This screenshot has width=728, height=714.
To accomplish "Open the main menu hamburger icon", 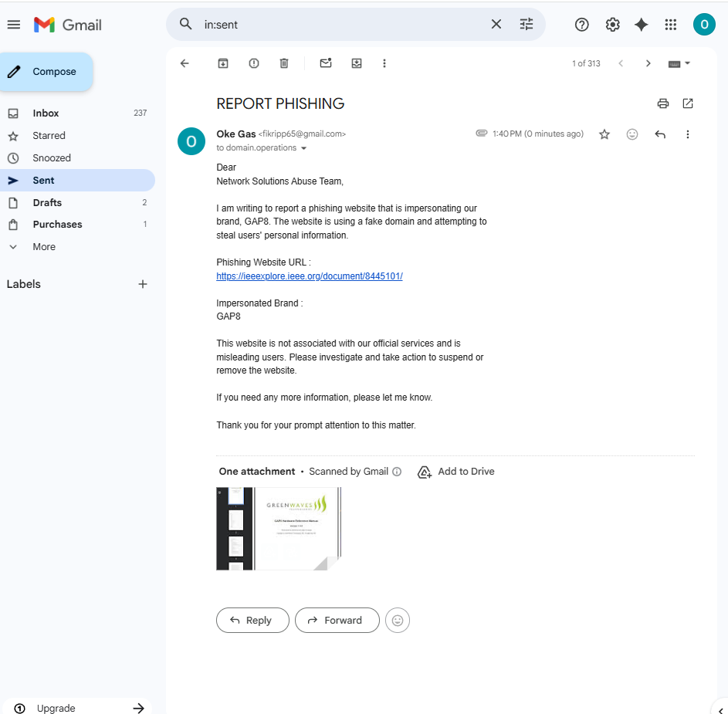I will (14, 25).
